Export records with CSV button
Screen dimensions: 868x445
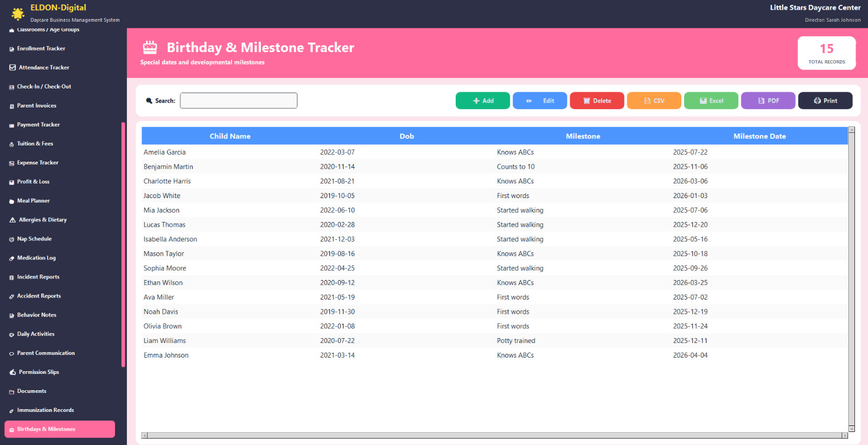coord(654,100)
